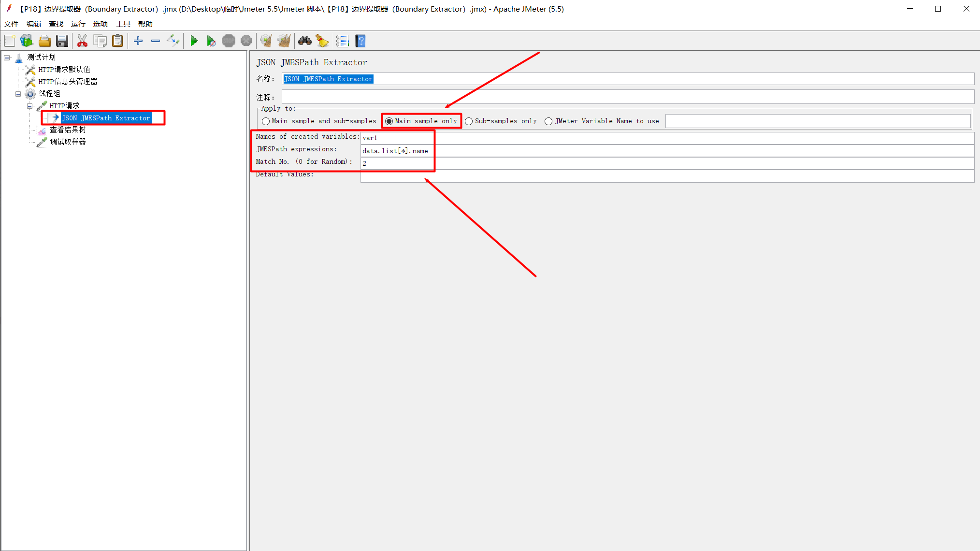This screenshot has width=980, height=551.
Task: Click the Toggle enable/disable icon
Action: (x=173, y=41)
